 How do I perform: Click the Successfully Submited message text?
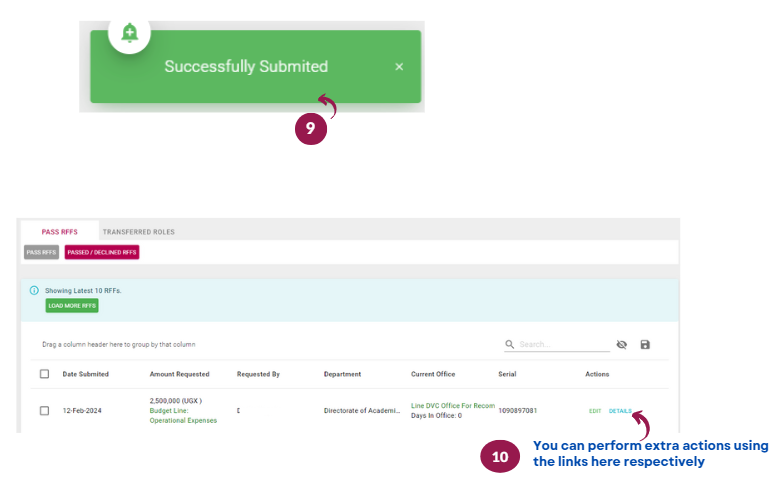246,66
